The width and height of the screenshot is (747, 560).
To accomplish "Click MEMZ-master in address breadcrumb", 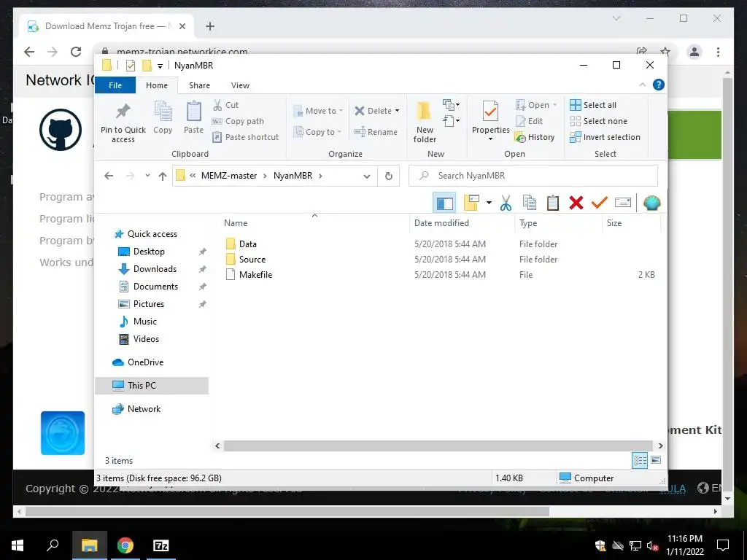I will (x=229, y=176).
